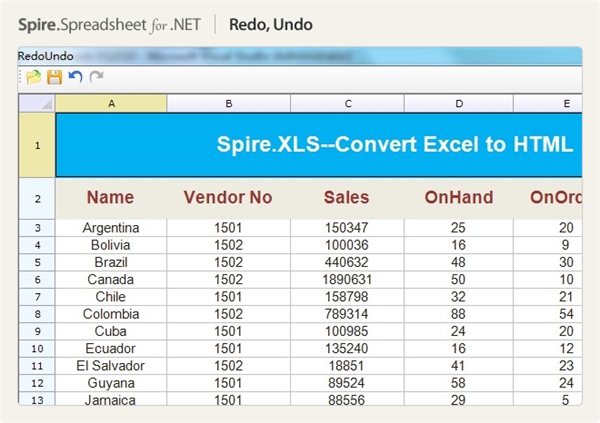Image resolution: width=600 pixels, height=423 pixels.
Task: Select row 9 header
Action: 37,332
